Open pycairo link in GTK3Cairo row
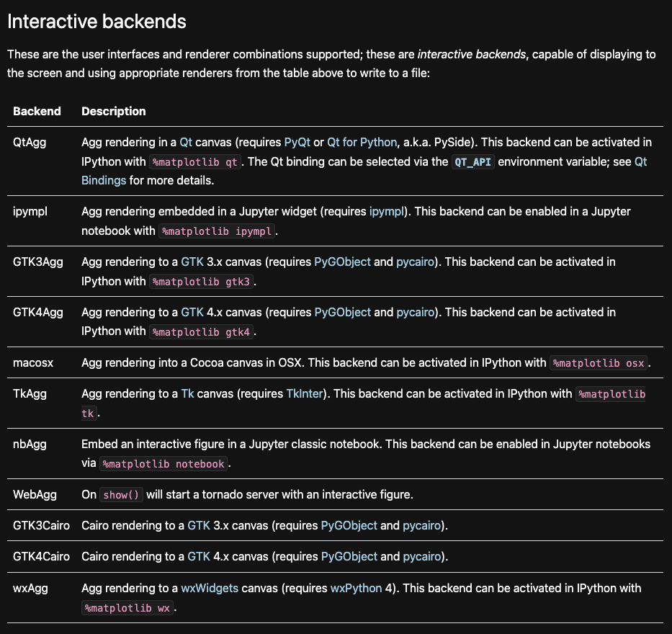The height and width of the screenshot is (634, 672). 422,525
